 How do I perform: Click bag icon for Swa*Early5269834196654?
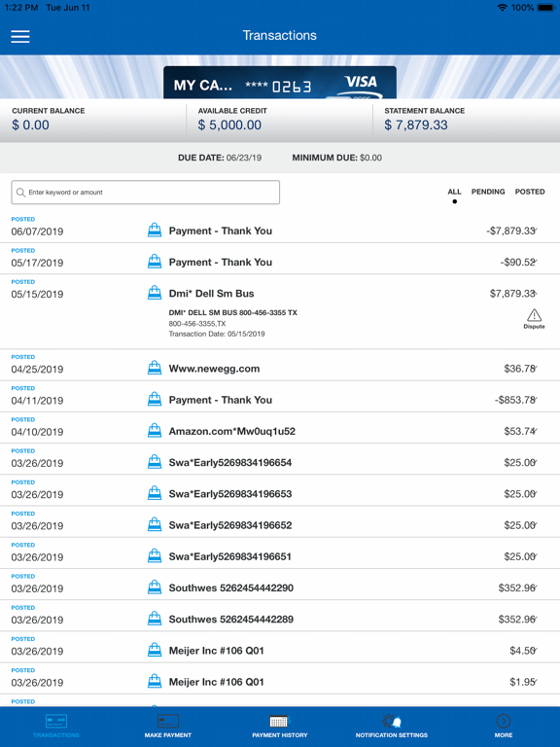[155, 462]
